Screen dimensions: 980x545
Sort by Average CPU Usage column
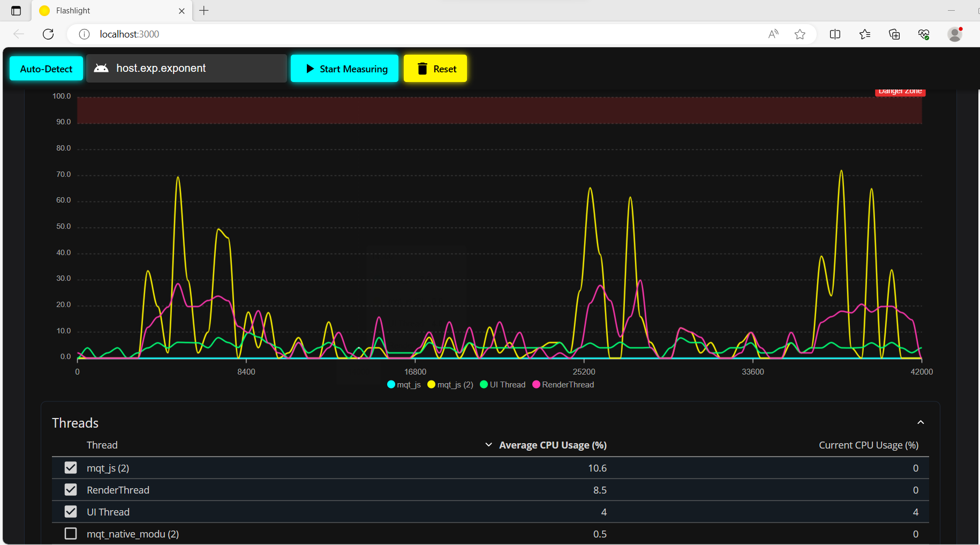tap(552, 445)
